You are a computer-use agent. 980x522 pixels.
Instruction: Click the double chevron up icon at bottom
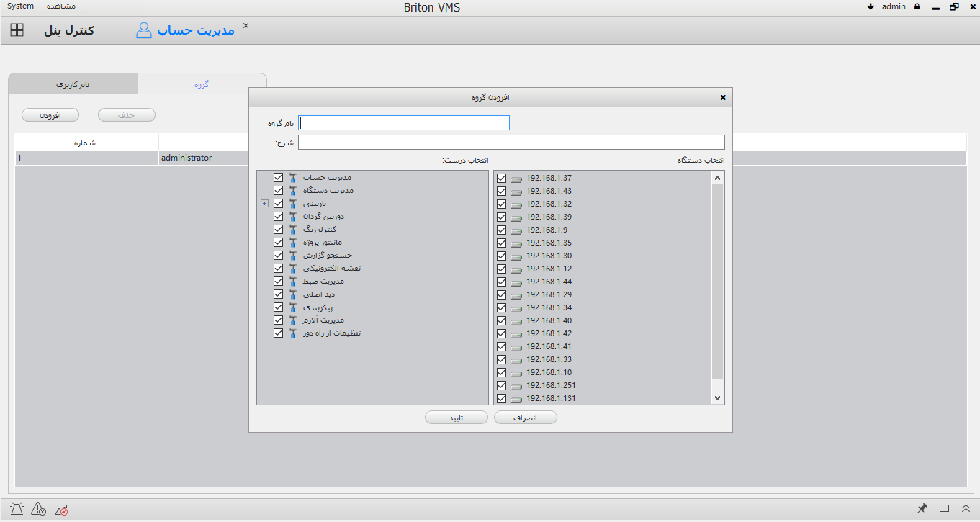[x=966, y=508]
